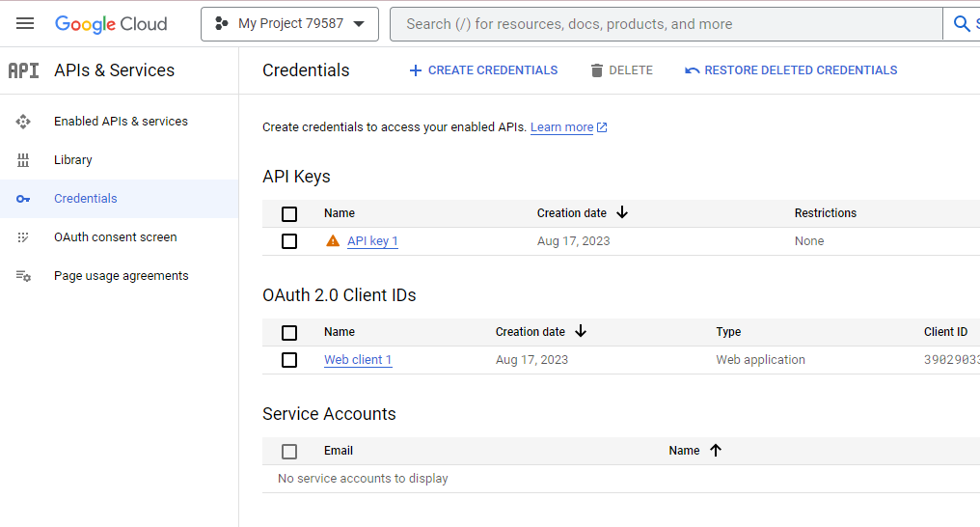Viewport: 980px width, 527px height.
Task: Click Web client 1 date Aug 17, 2023
Action: (531, 360)
